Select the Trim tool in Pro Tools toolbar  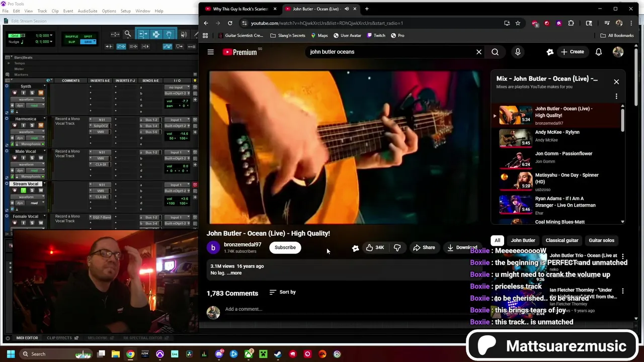click(x=142, y=34)
